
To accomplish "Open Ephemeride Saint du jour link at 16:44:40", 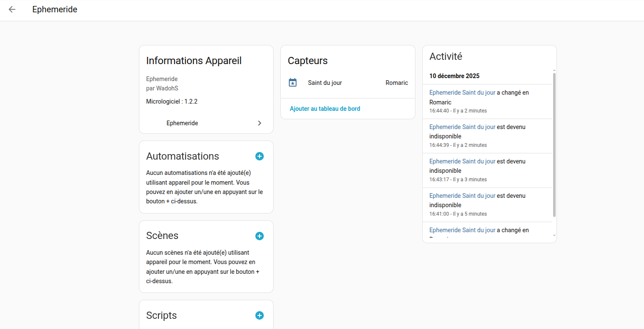I will [462, 93].
